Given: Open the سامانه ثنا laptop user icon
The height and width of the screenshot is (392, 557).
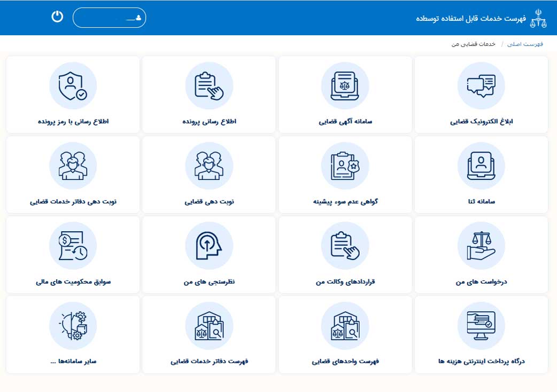Looking at the screenshot, I should point(481,166).
